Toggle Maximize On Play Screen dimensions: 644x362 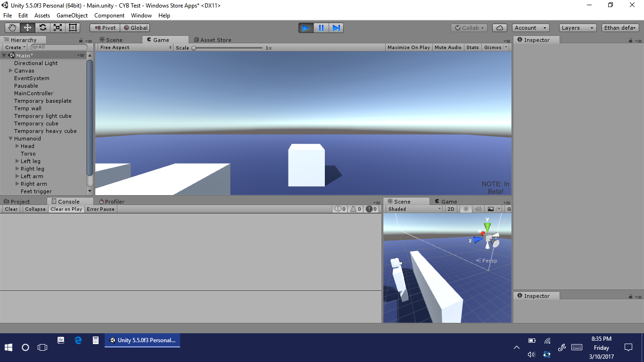pos(408,48)
